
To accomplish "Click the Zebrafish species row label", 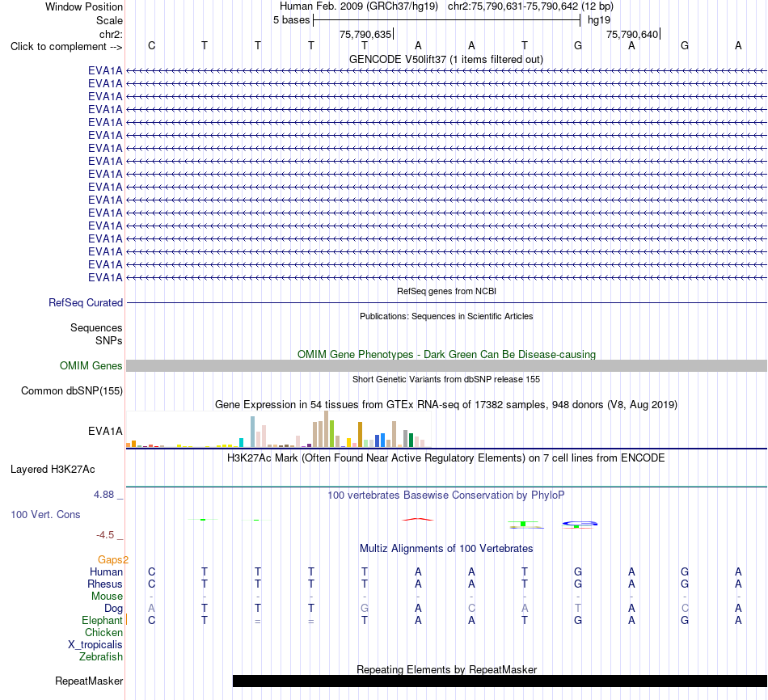I will [100, 657].
